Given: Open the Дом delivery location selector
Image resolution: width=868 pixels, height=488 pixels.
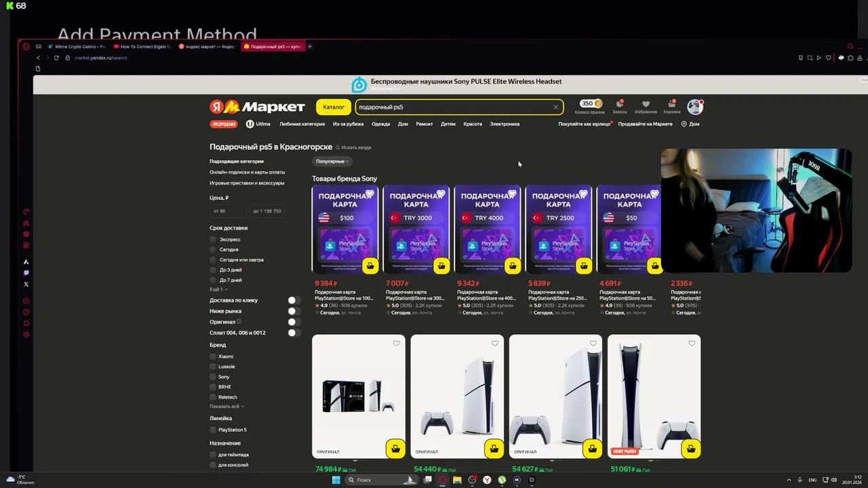Looking at the screenshot, I should 690,124.
